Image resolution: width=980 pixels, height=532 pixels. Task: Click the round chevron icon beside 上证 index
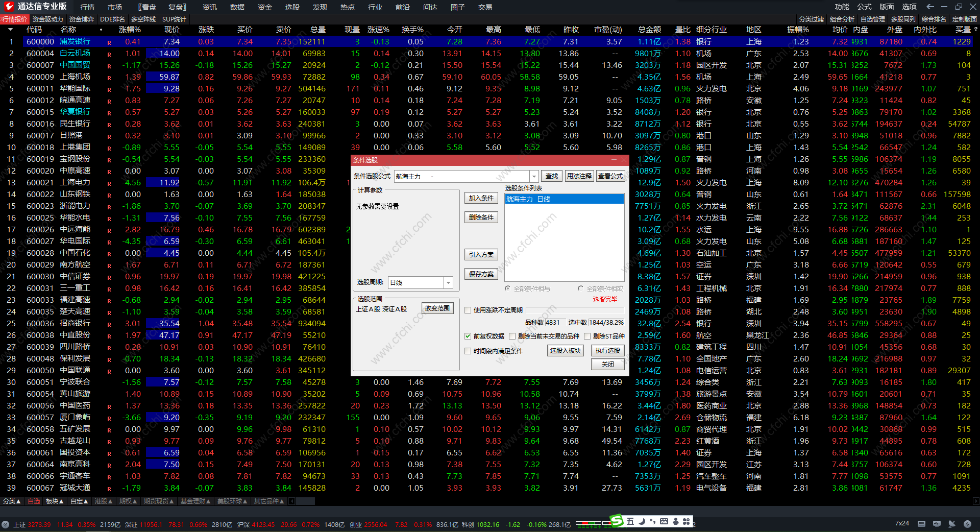pyautogui.click(x=6, y=524)
